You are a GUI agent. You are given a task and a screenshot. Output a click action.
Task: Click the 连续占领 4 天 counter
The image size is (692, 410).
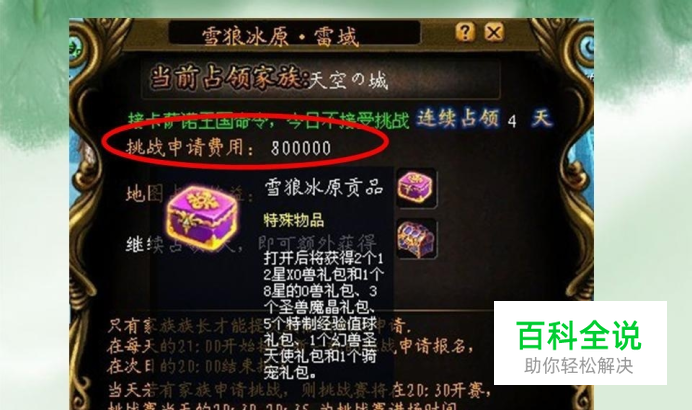coord(484,119)
